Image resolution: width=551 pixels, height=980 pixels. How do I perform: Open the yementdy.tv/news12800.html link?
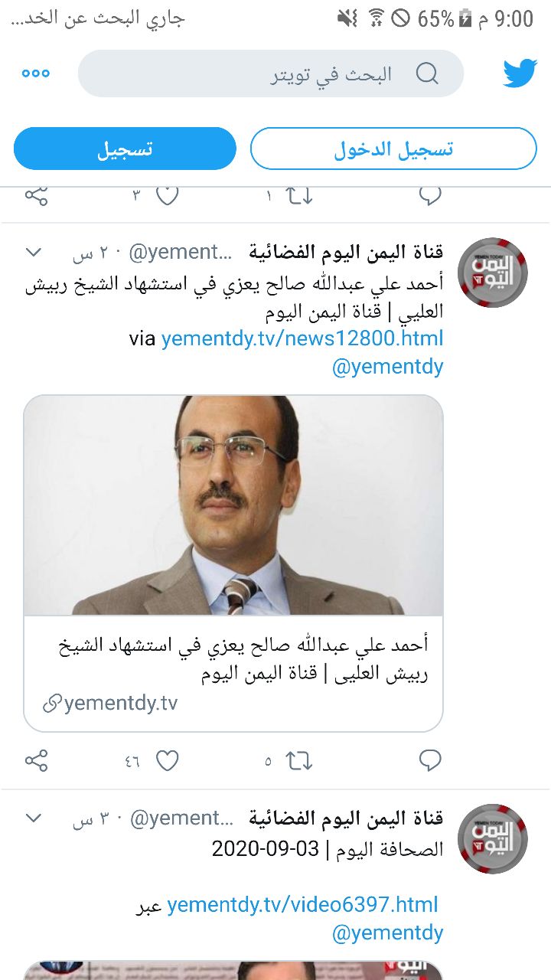click(302, 338)
